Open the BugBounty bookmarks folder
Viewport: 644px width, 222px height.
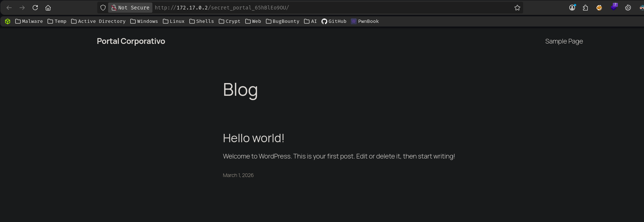tap(283, 21)
